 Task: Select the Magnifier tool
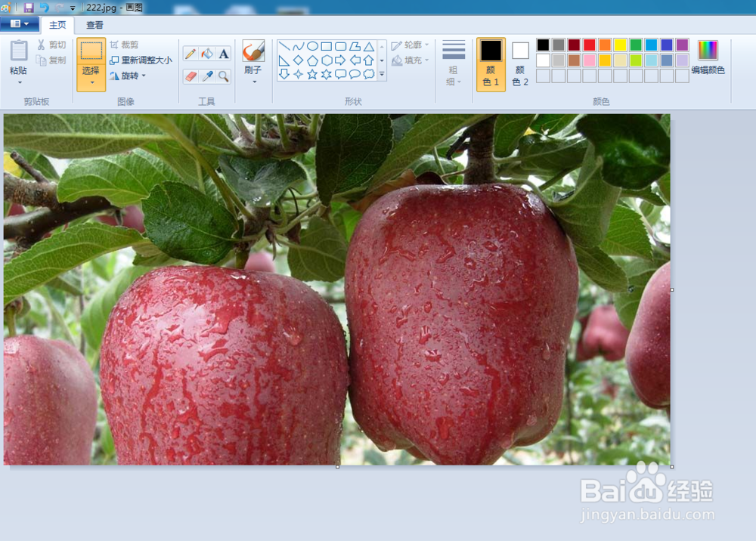224,76
